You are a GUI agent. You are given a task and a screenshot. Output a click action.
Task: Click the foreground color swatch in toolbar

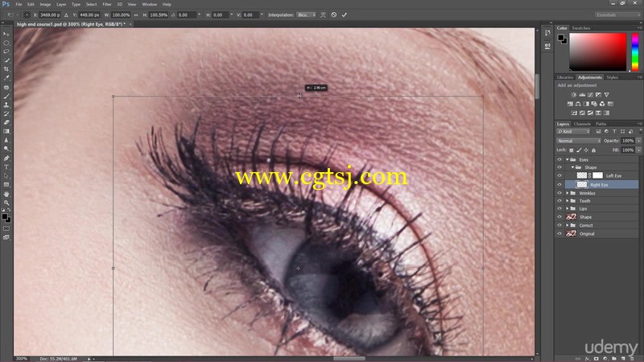tap(5, 216)
